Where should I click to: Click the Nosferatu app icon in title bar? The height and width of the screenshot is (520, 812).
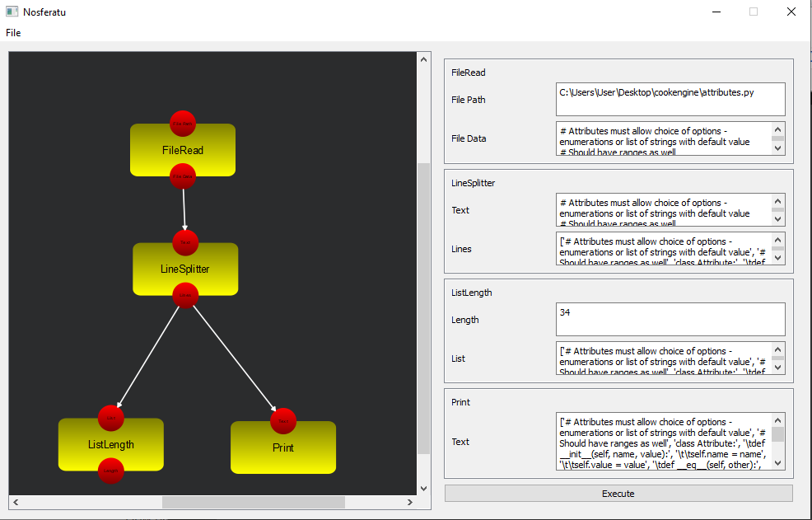click(12, 12)
